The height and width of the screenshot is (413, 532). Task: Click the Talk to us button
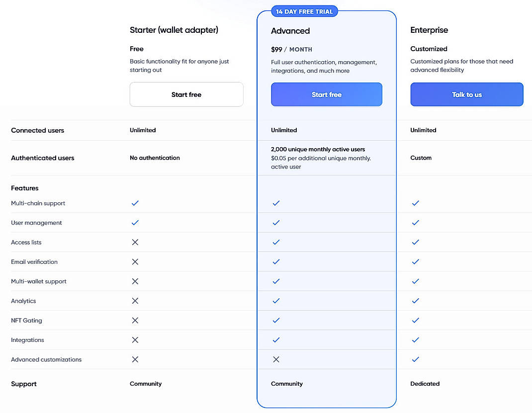click(x=466, y=94)
